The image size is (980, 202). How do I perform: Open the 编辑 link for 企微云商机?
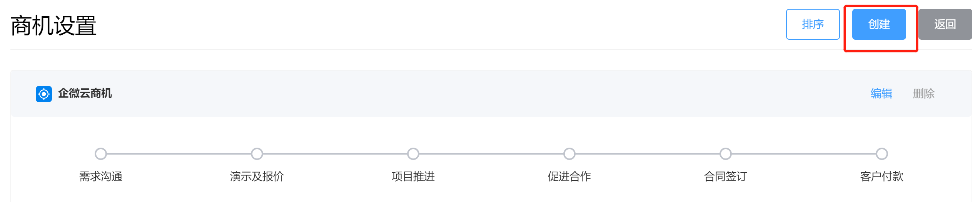click(x=881, y=94)
